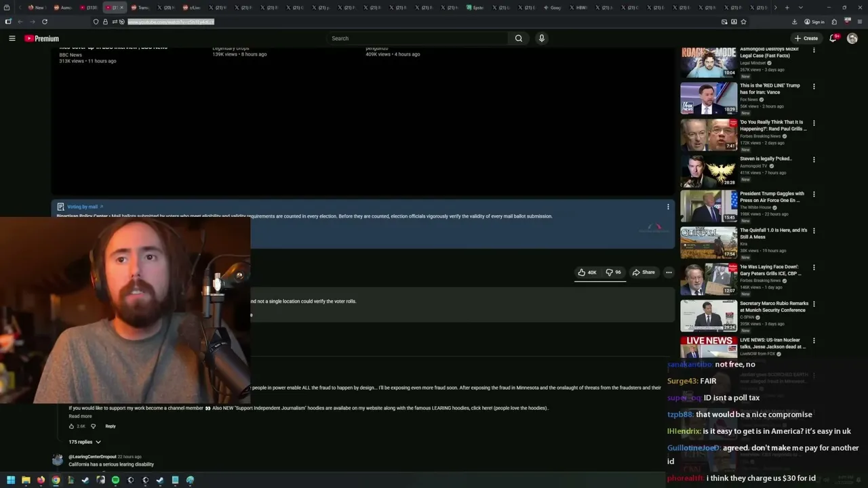This screenshot has height=488, width=868.
Task: Click the browser Sign in button
Action: coord(814,22)
